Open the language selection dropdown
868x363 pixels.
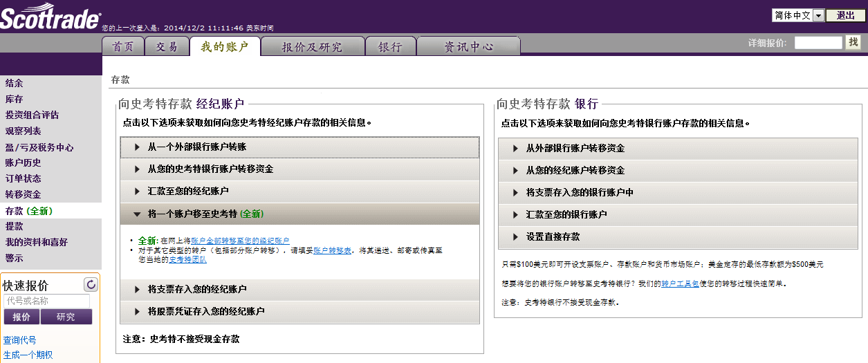click(798, 15)
